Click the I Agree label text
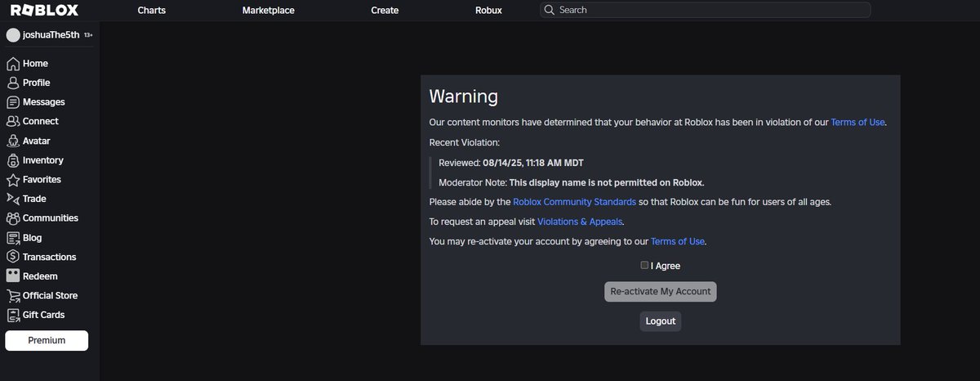This screenshot has width=980, height=381. pos(665,266)
